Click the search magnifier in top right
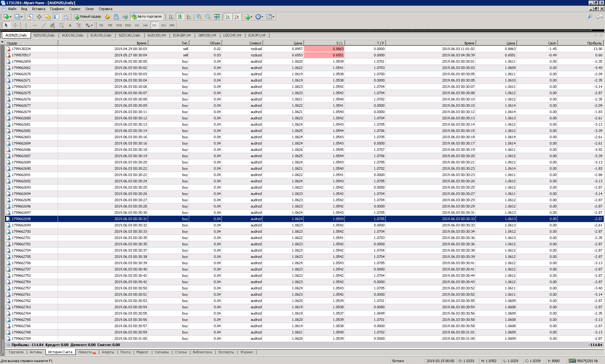Screen dimensions: 605x364 point(590,17)
